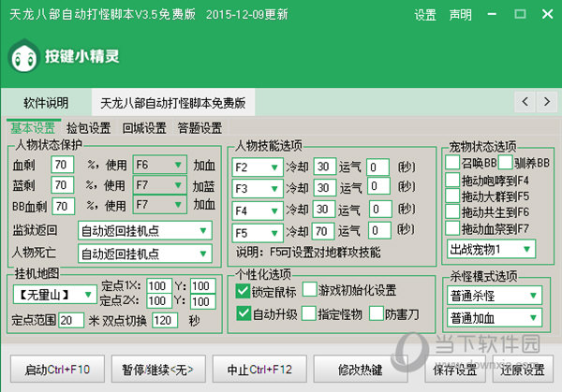Enable 拖动共生到F6 checkbox

pyautogui.click(x=452, y=212)
